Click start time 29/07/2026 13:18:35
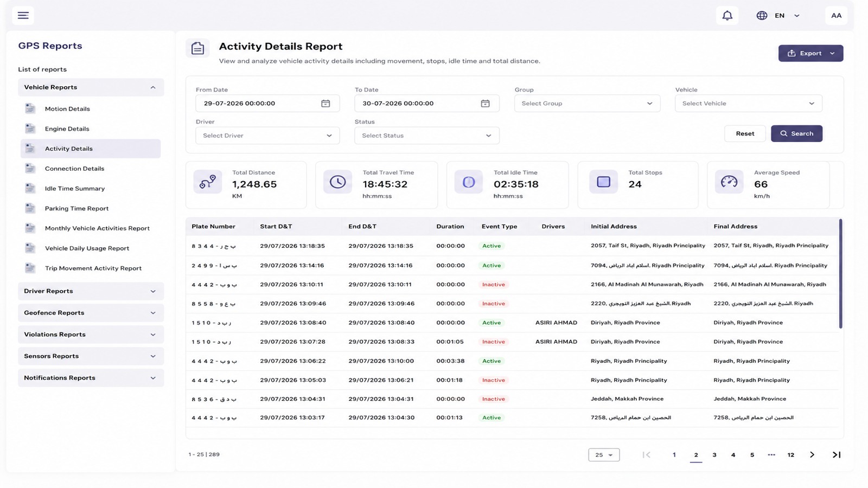868x488 pixels. 292,246
